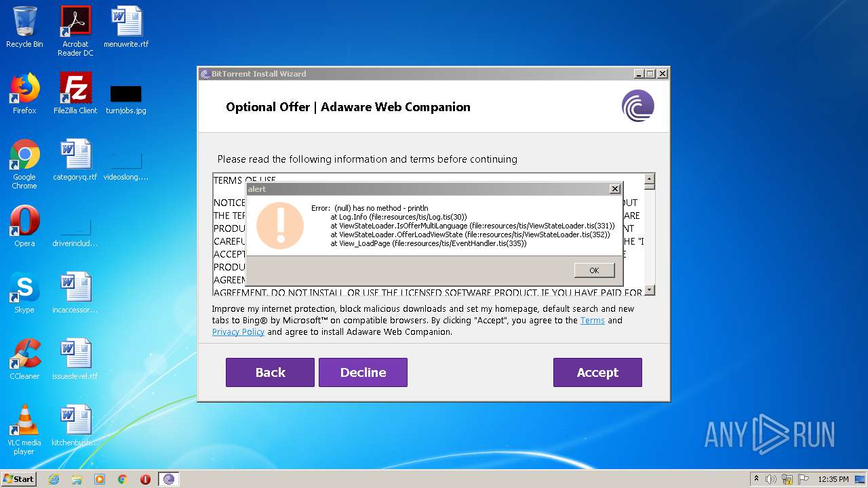
Task: Click the taskbar clock 12:35 PM
Action: coord(833,479)
